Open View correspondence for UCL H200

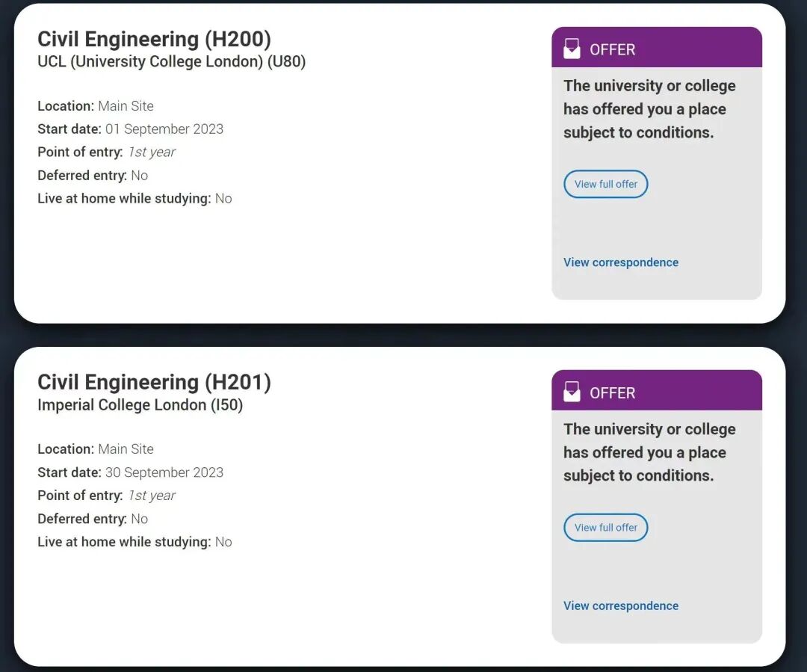coord(620,262)
